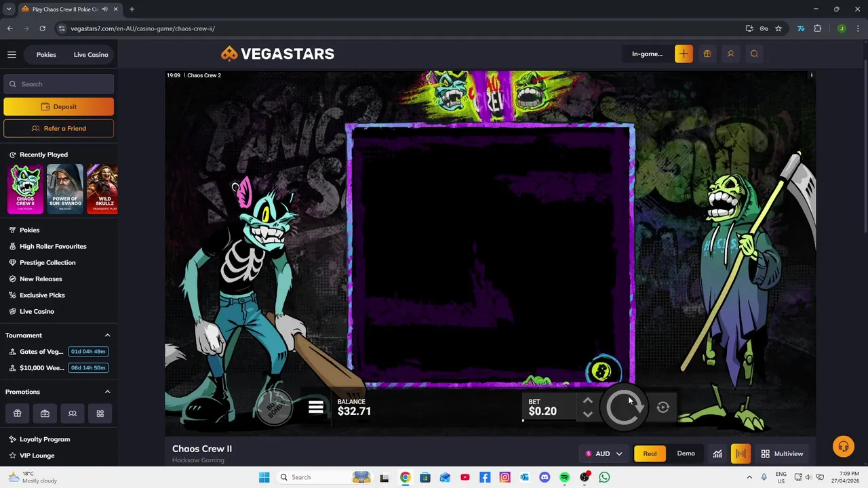Collapse the Promotions section
The height and width of the screenshot is (488, 868).
click(x=107, y=392)
